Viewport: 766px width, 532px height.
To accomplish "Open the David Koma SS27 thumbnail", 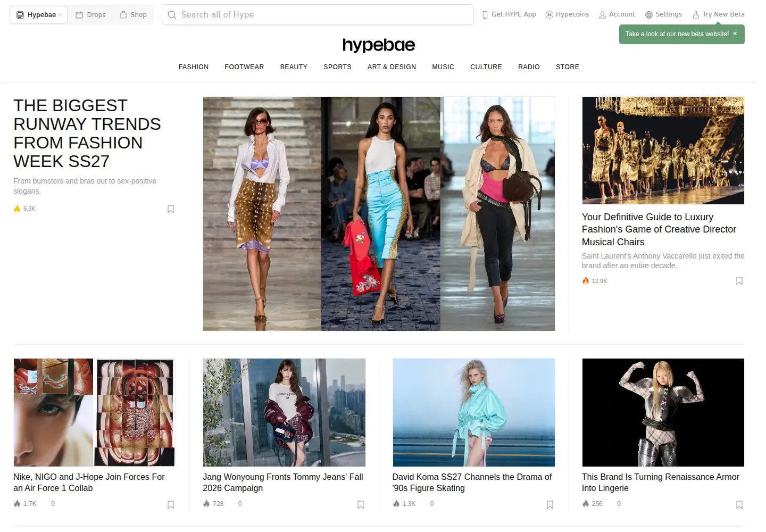I will [x=474, y=412].
